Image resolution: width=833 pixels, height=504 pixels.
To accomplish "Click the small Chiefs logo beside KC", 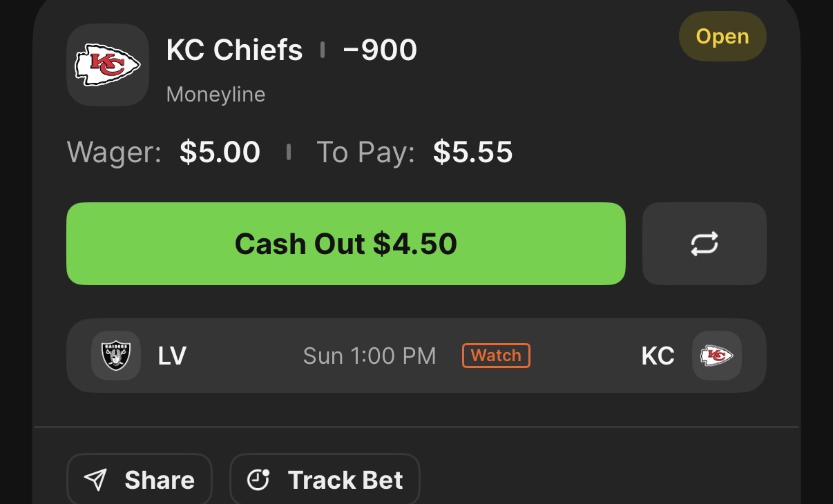I will (716, 356).
